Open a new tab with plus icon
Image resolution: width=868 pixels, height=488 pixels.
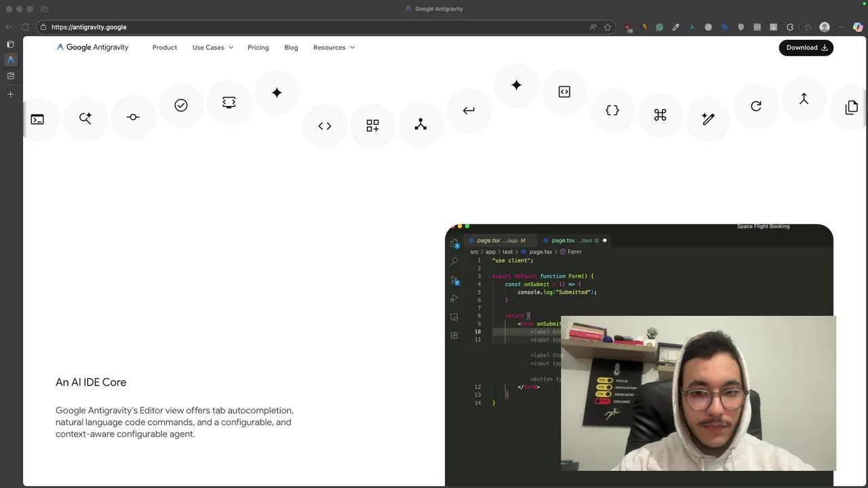[10, 94]
